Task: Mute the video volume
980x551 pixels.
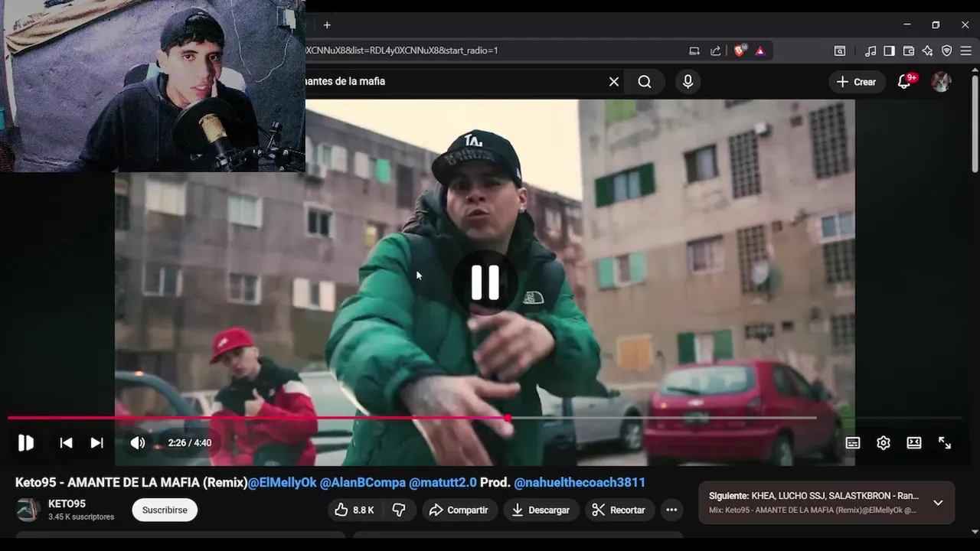Action: point(138,442)
